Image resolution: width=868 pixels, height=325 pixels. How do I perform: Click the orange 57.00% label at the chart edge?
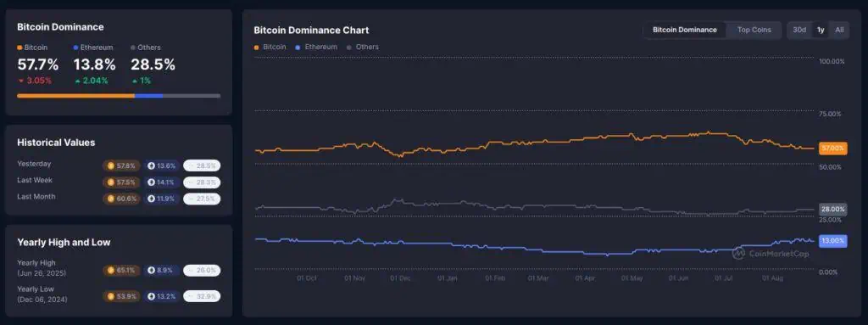832,148
